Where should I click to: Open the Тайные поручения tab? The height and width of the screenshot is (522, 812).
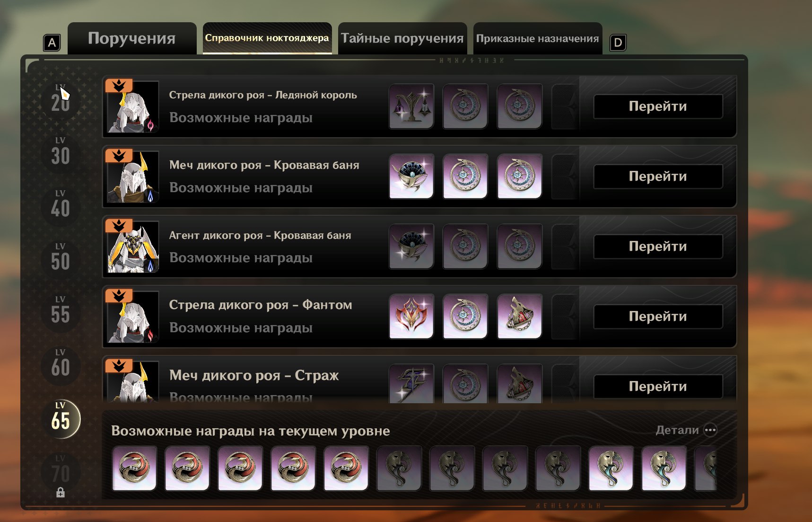pyautogui.click(x=402, y=38)
